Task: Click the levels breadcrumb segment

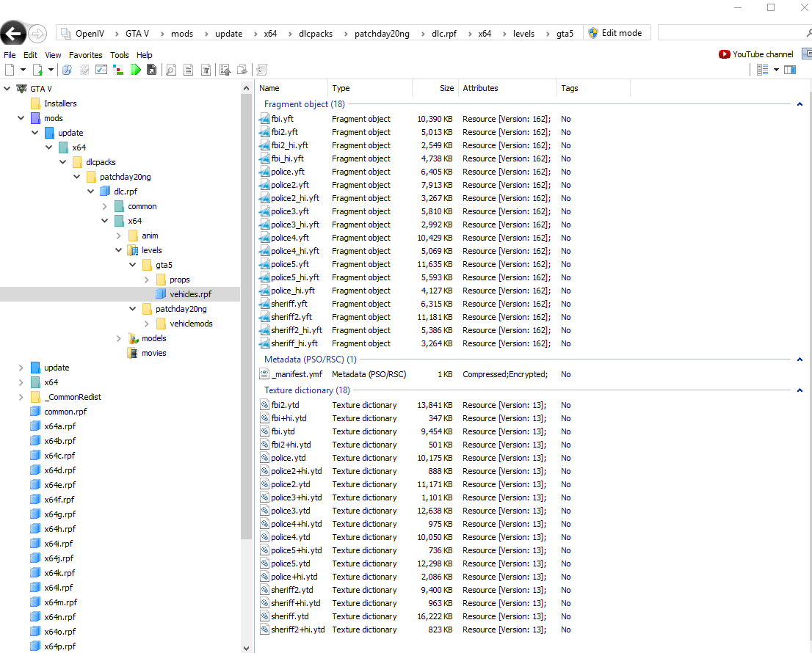Action: pos(523,34)
